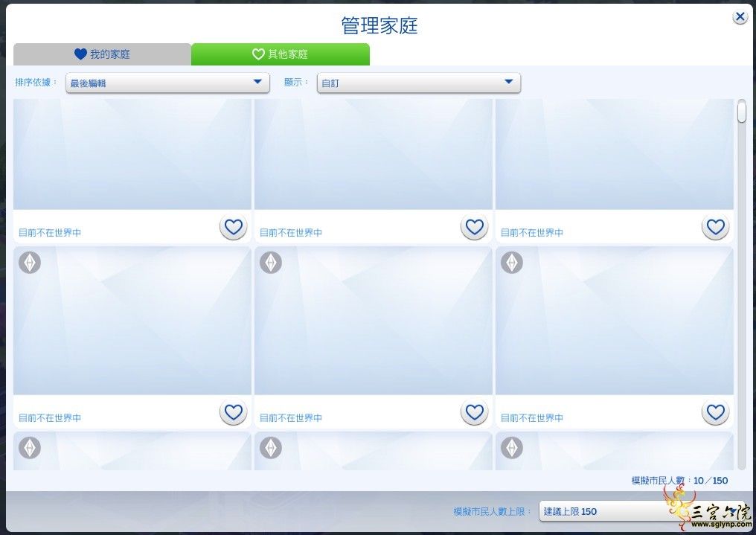756x535 pixels.
Task: Toggle heart on top-row middle household card
Action: coord(475,226)
